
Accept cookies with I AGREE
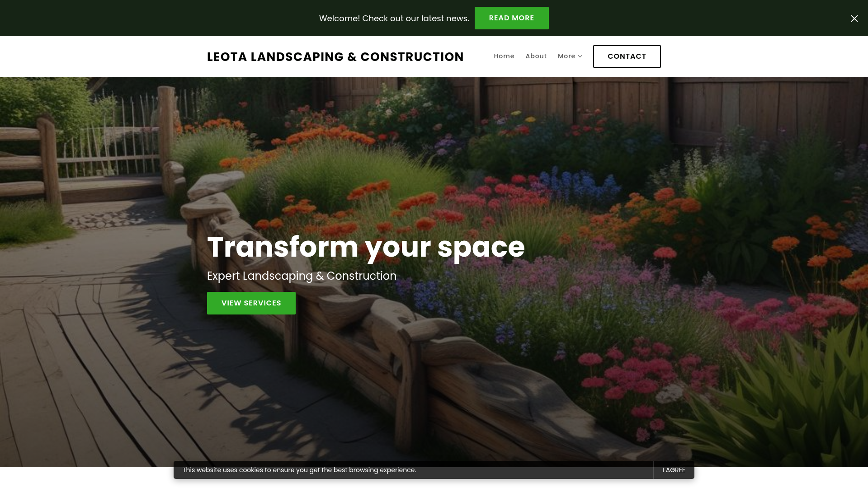point(674,470)
